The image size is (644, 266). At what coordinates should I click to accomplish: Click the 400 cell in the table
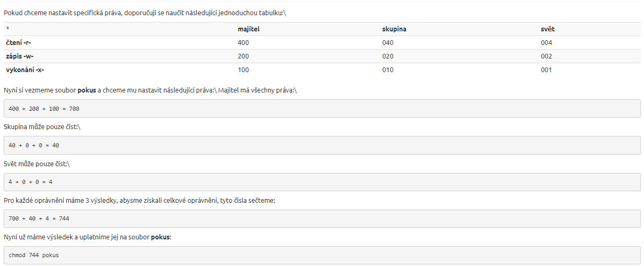tap(243, 43)
